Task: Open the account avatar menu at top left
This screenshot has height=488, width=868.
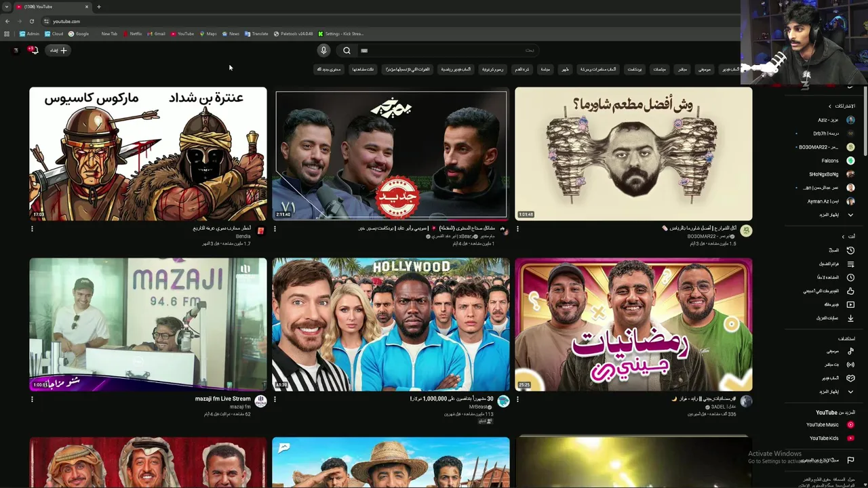Action: click(16, 50)
